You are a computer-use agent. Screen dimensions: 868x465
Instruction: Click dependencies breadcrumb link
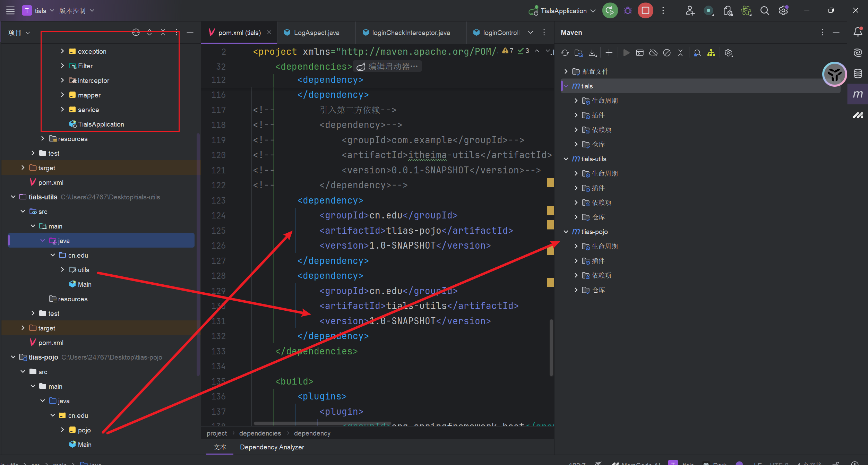coord(260,433)
